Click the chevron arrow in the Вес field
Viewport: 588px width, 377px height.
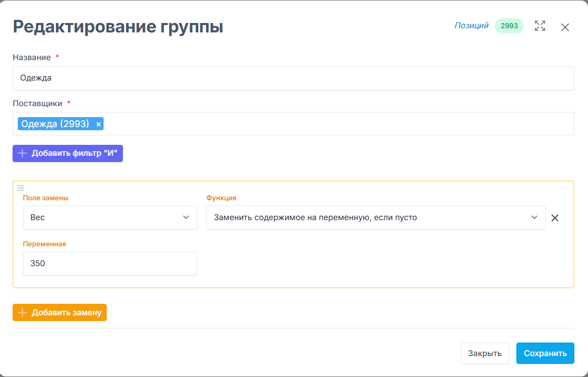[x=186, y=218]
